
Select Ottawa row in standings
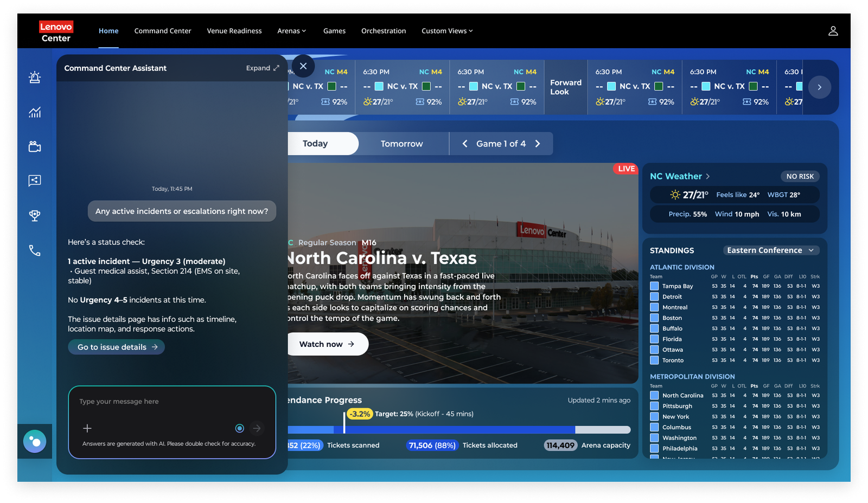coord(735,350)
